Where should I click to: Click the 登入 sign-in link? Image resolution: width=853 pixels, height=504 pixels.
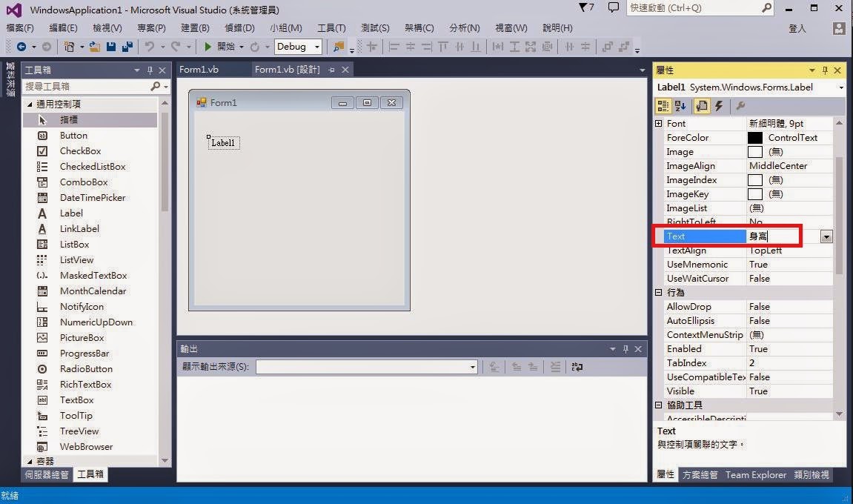point(797,28)
